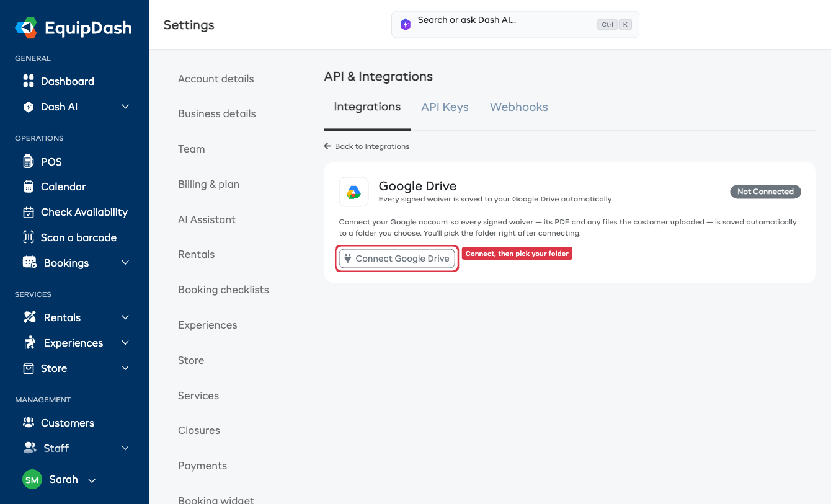This screenshot has width=831, height=504.
Task: Click the Calendar icon in sidebar
Action: (x=29, y=187)
